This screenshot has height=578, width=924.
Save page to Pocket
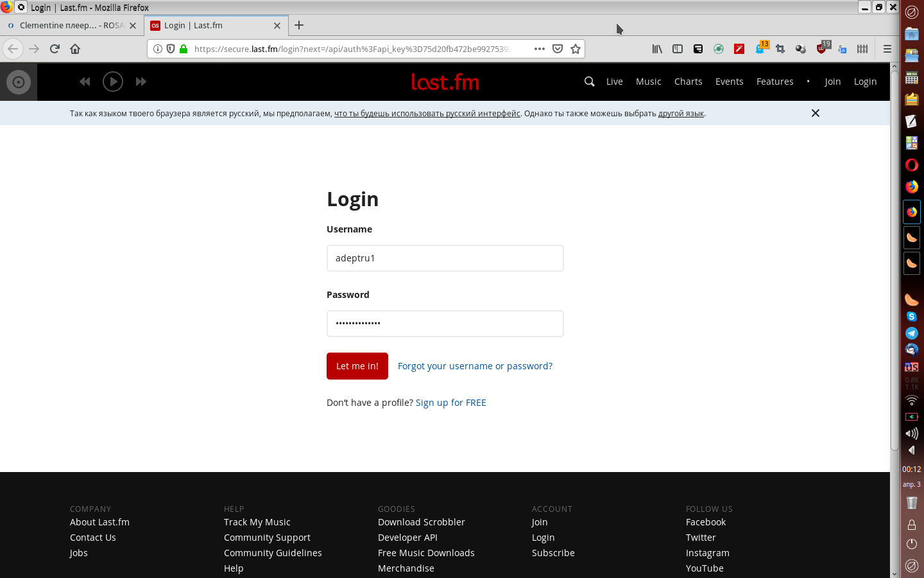(x=558, y=49)
